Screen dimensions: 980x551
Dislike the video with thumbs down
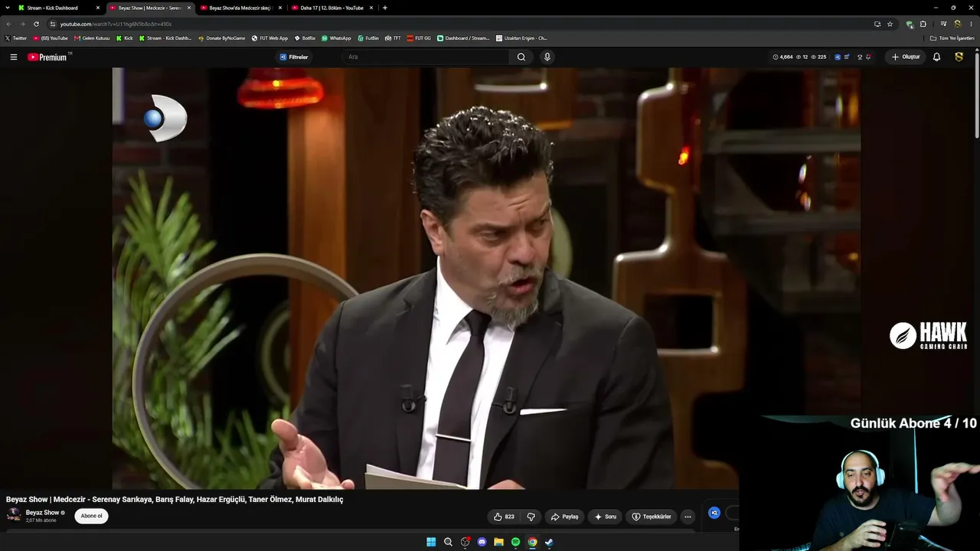point(531,517)
